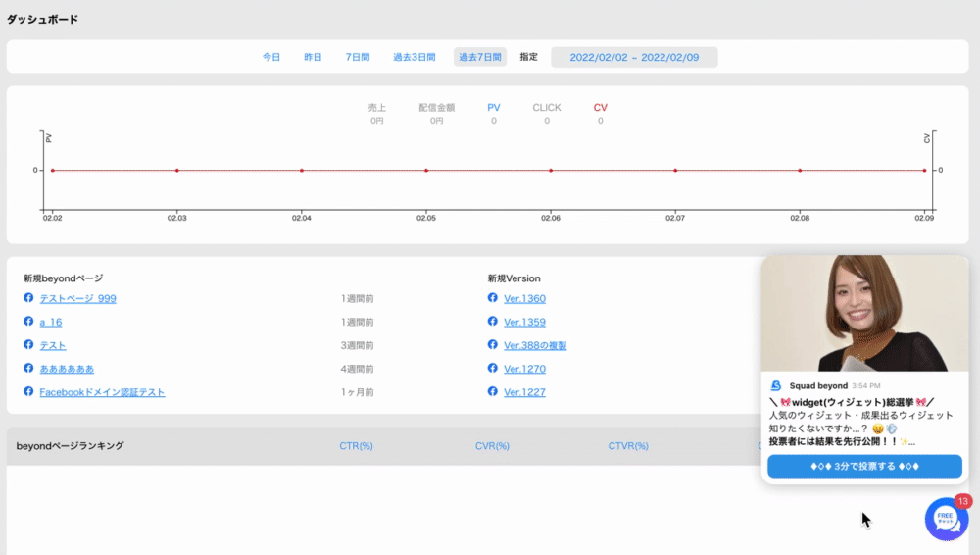Sort ranking by CTR(%) column
The image size is (980, 555).
pyautogui.click(x=357, y=446)
